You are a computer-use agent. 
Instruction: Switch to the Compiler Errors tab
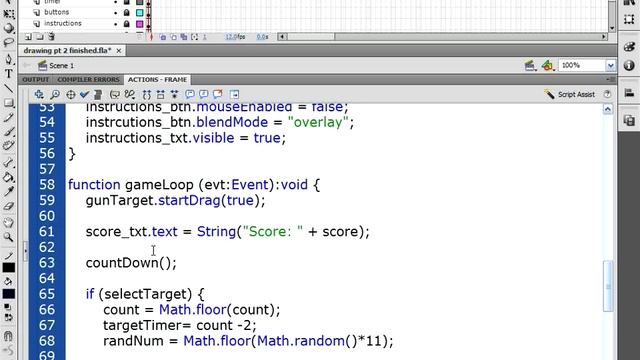pyautogui.click(x=88, y=80)
